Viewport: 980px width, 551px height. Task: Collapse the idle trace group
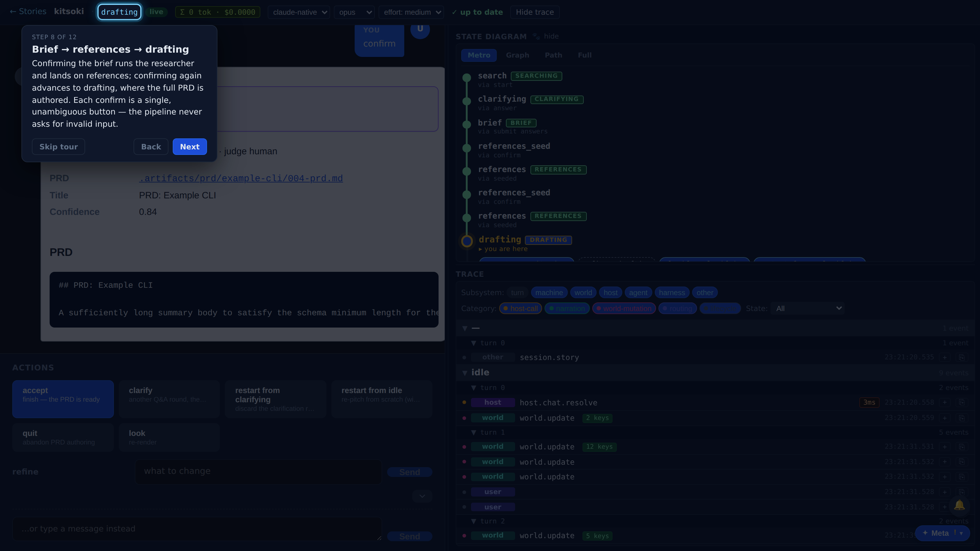click(x=465, y=373)
